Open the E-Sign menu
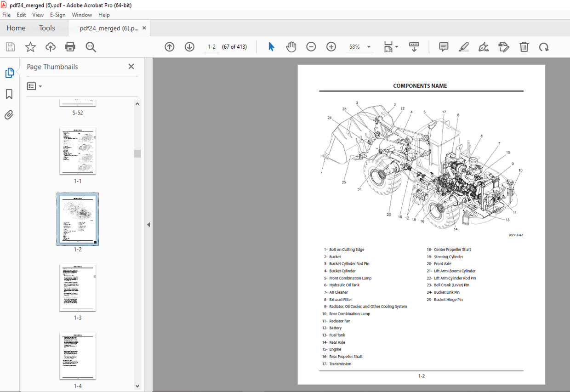The image size is (570, 392). point(58,15)
